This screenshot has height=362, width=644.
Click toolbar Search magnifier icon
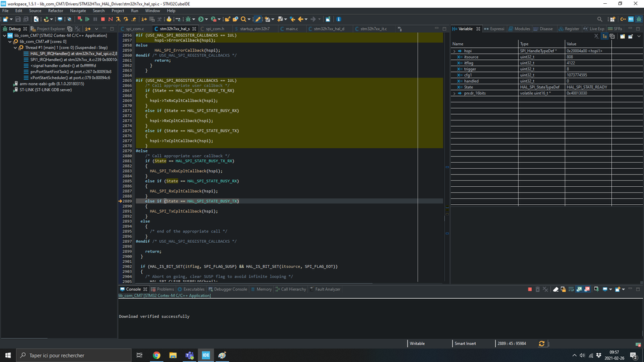(244, 19)
